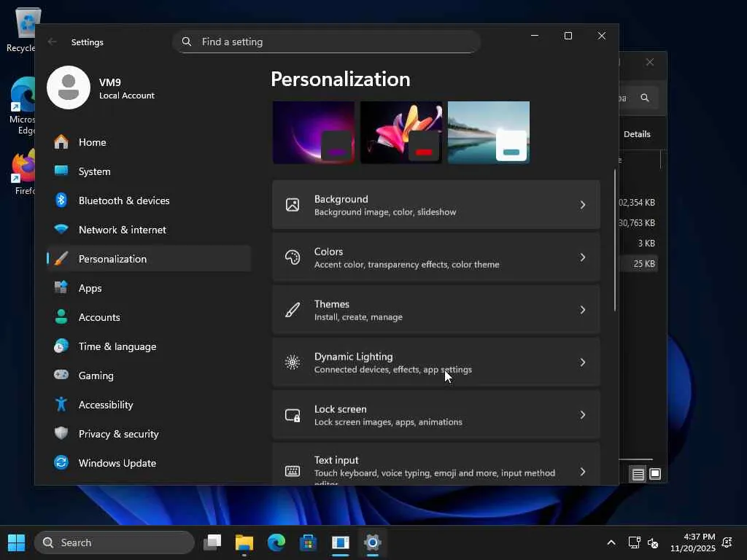Select the System menu item

tap(95, 171)
